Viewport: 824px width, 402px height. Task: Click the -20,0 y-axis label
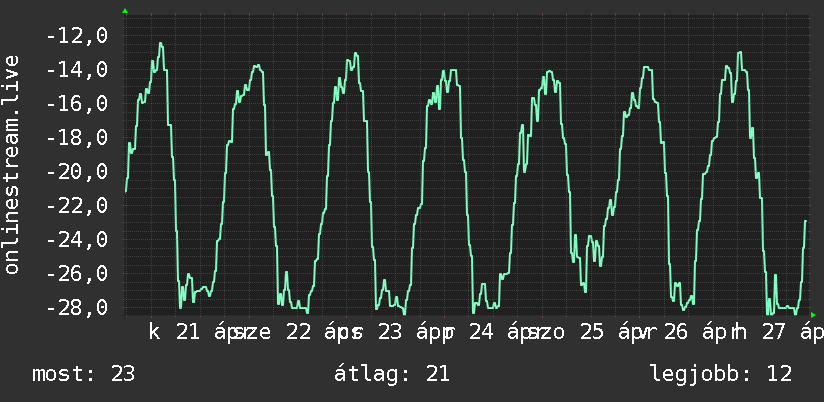pos(77,172)
